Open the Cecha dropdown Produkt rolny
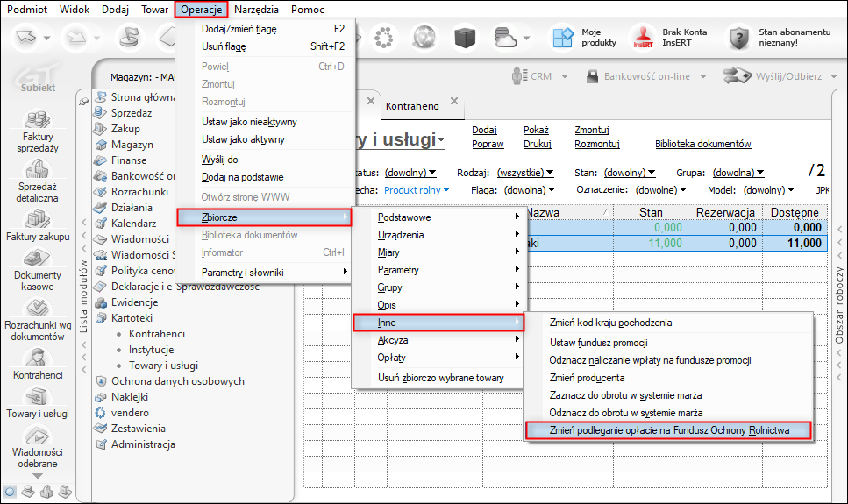848x504 pixels. (x=417, y=190)
